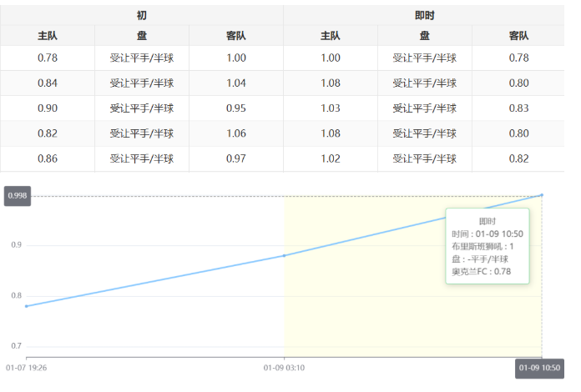Click 盘 column header under 初
Image resolution: width=581 pixels, height=392 pixels.
(x=142, y=36)
